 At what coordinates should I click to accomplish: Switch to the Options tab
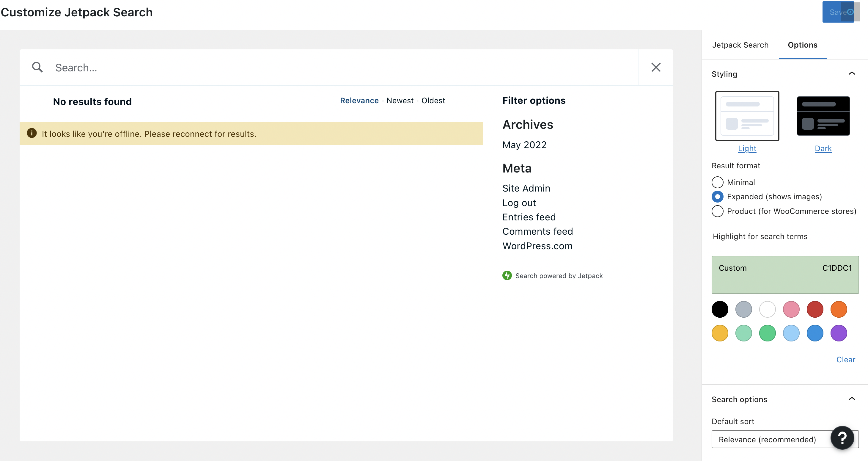coord(802,45)
